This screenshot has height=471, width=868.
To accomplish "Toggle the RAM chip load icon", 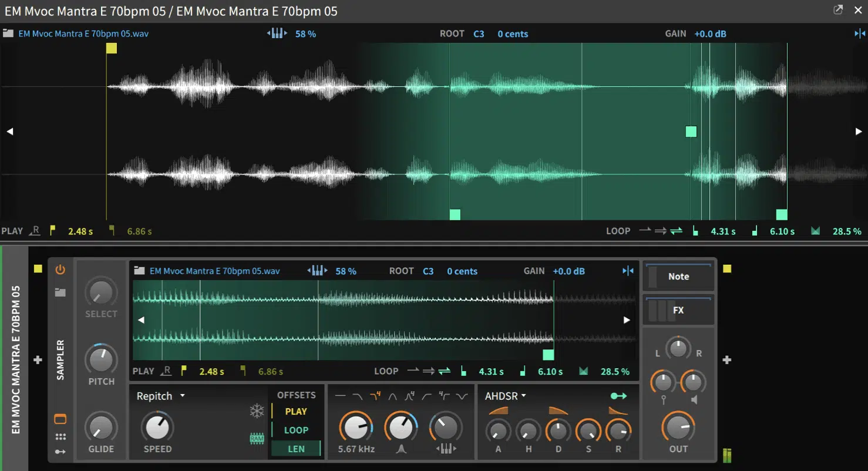I will [x=257, y=438].
